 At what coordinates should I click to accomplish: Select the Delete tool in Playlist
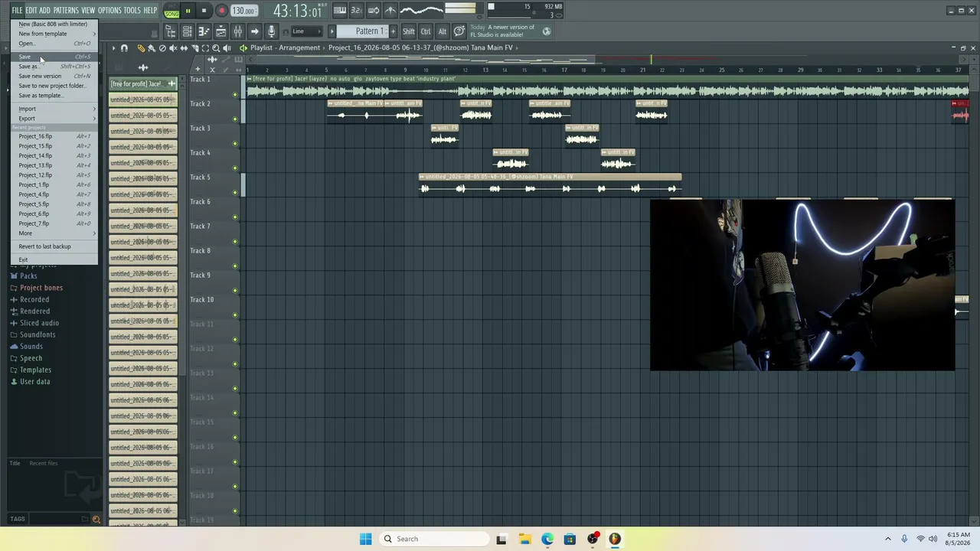coord(162,47)
